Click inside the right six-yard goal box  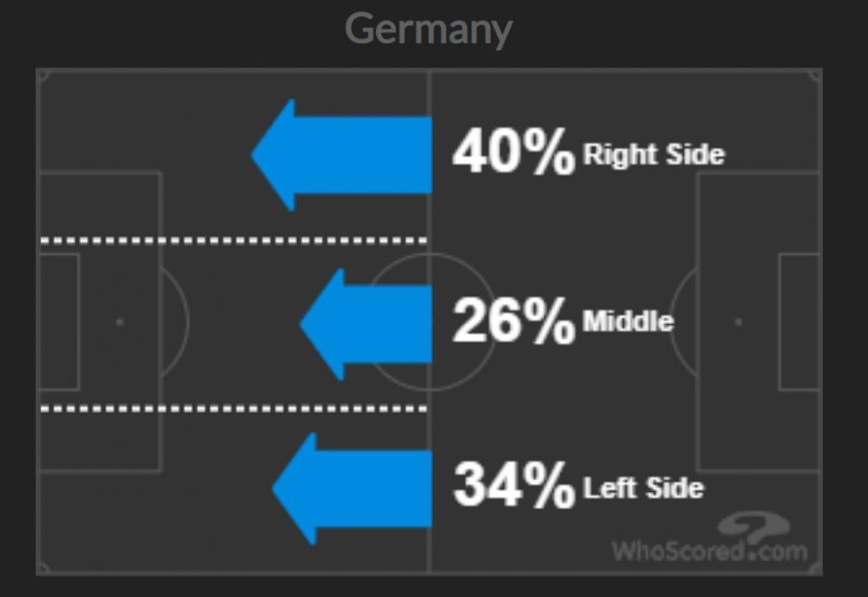point(800,321)
